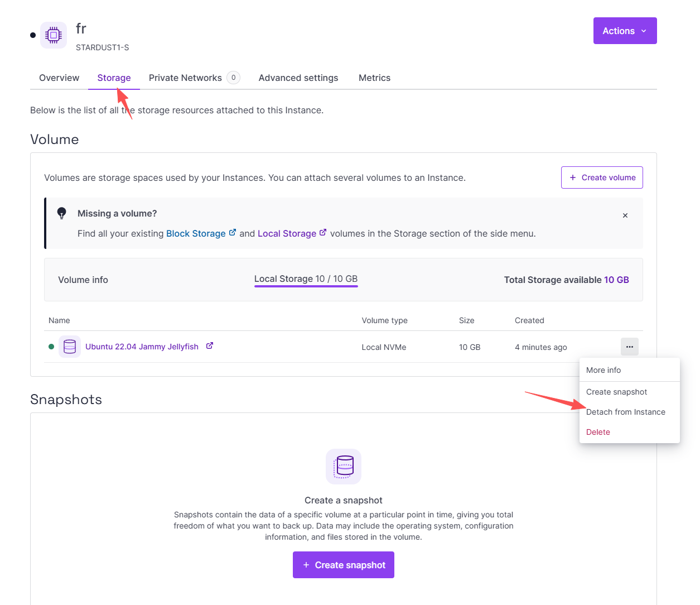Choose Create snapshot from the context menu

click(617, 392)
